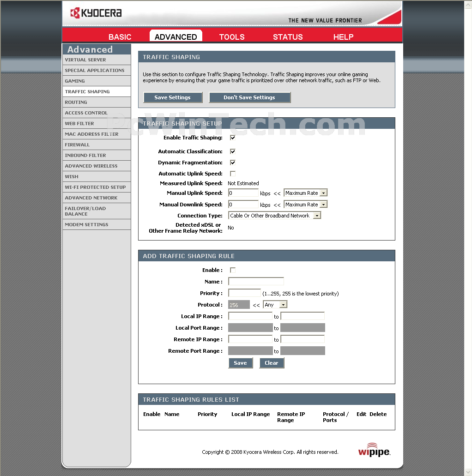472x476 pixels.
Task: Click the Remote IP Range column header
Action: pyautogui.click(x=291, y=417)
